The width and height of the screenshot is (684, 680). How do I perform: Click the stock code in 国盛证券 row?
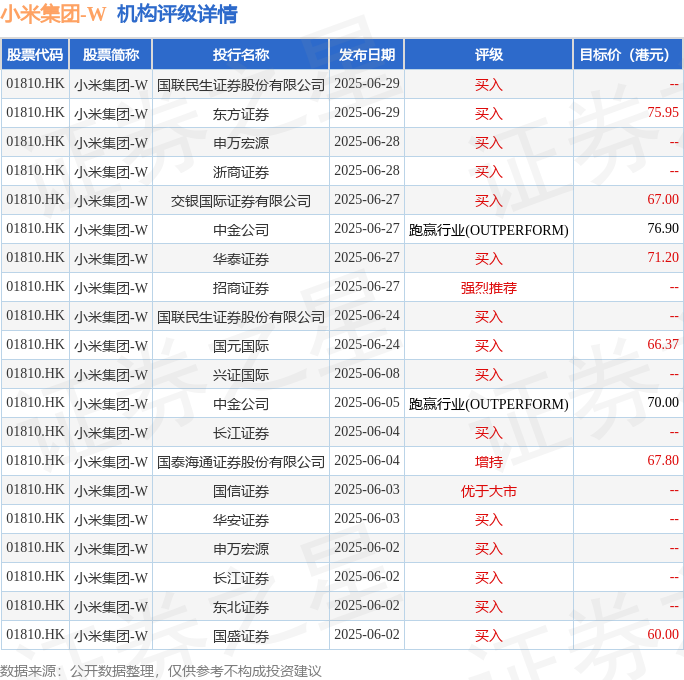click(x=35, y=635)
